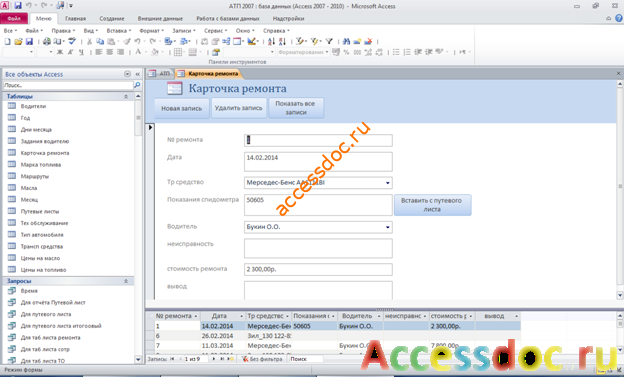This screenshot has width=624, height=377.
Task: Open the Водитель combo box arrow
Action: click(x=388, y=227)
